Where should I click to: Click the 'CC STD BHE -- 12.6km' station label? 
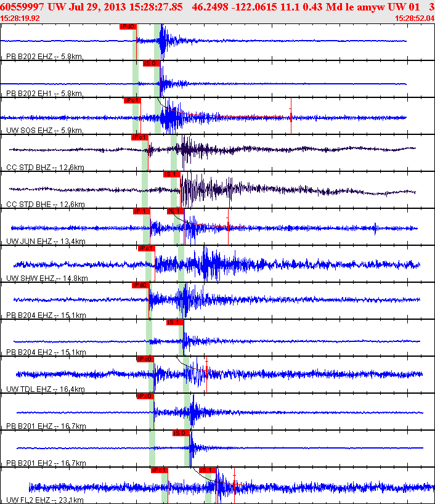coord(46,205)
